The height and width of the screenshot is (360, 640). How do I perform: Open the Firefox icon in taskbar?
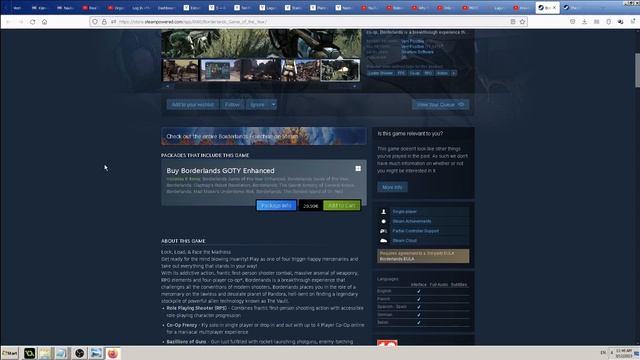(113, 353)
